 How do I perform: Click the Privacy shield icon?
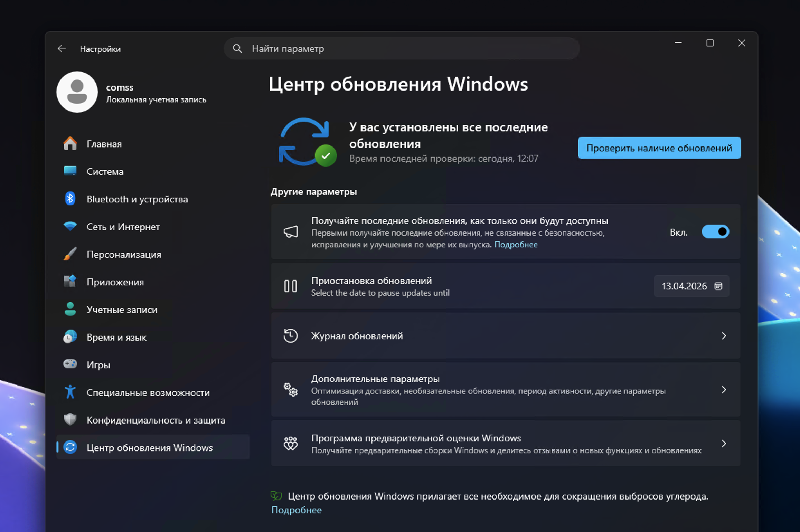tap(70, 419)
